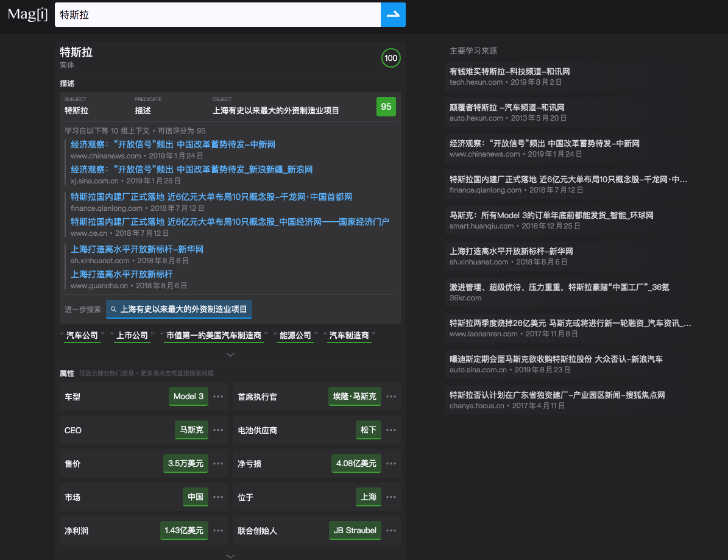Screen dimensions: 728x560
Task: Click the 3.5万美元 price chip
Action: [186, 463]
